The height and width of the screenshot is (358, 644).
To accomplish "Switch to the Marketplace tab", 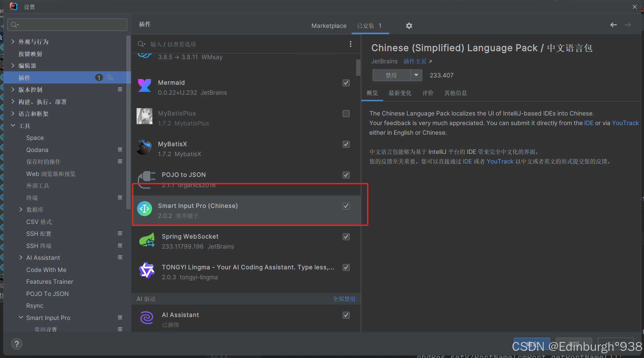I will (329, 26).
